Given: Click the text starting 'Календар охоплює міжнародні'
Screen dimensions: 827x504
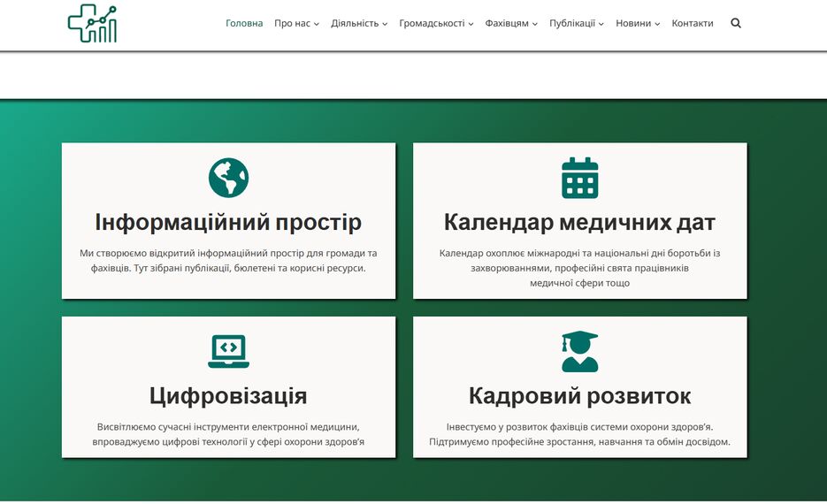Looking at the screenshot, I should 579,268.
